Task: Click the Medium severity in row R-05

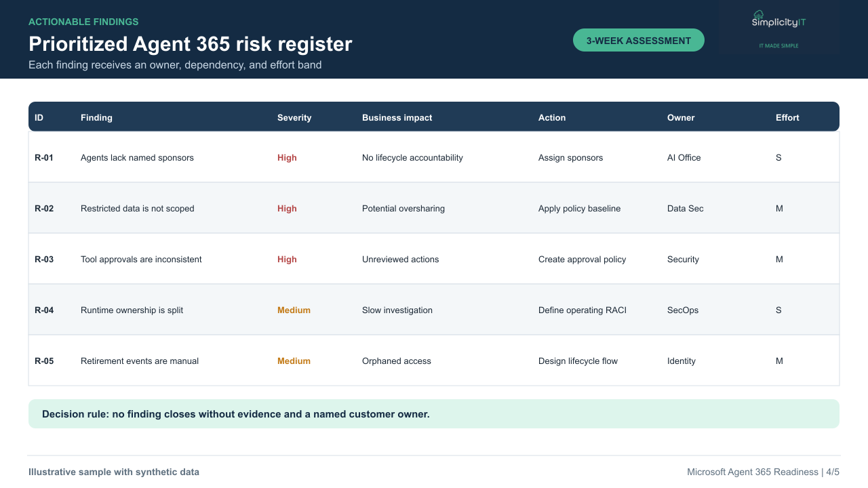Action: tap(294, 361)
